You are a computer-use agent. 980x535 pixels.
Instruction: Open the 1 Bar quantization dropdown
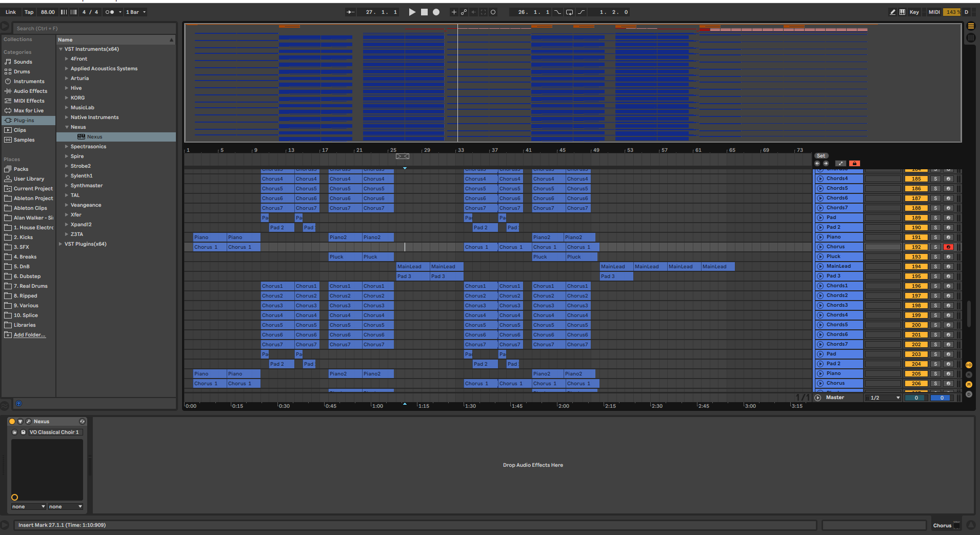tap(136, 12)
